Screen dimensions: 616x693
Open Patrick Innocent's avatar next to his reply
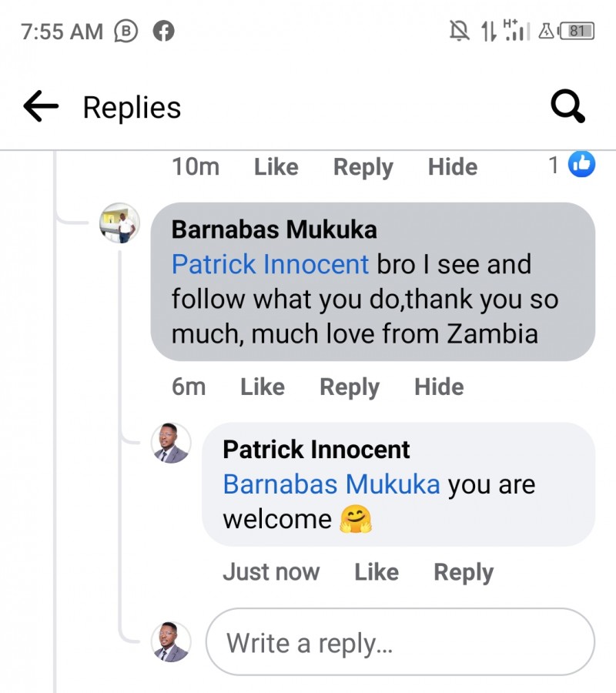click(171, 443)
